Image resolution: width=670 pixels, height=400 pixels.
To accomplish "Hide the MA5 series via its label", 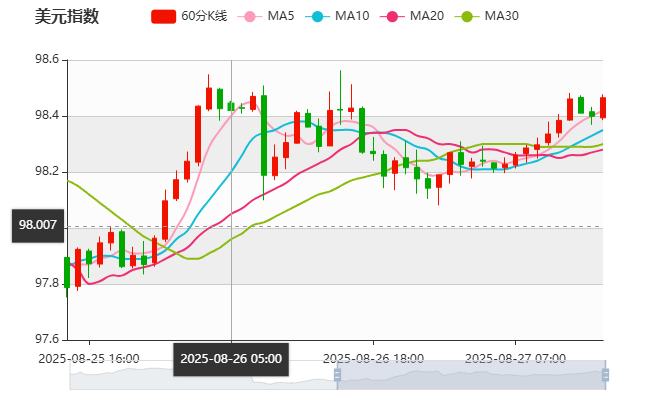I will (281, 16).
